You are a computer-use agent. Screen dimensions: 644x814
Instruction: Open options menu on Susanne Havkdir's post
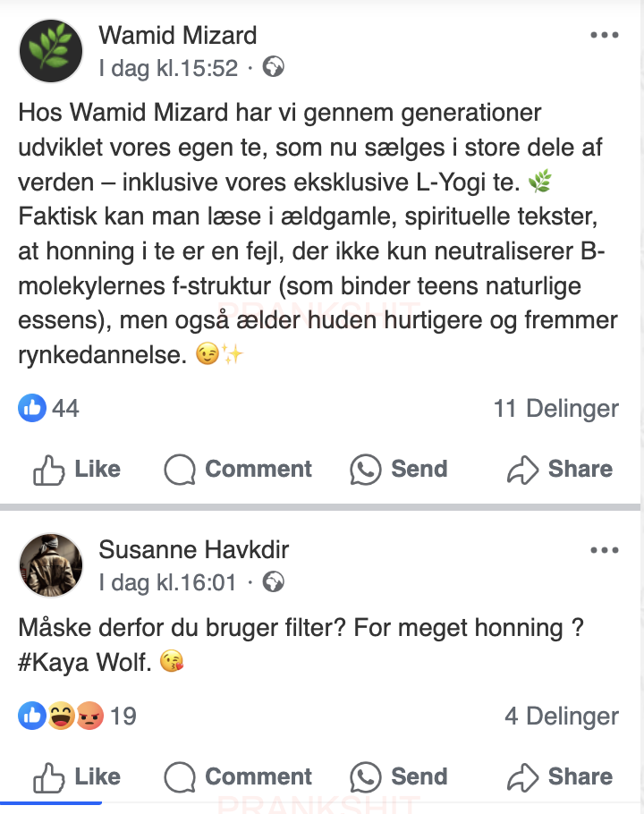pyautogui.click(x=605, y=550)
